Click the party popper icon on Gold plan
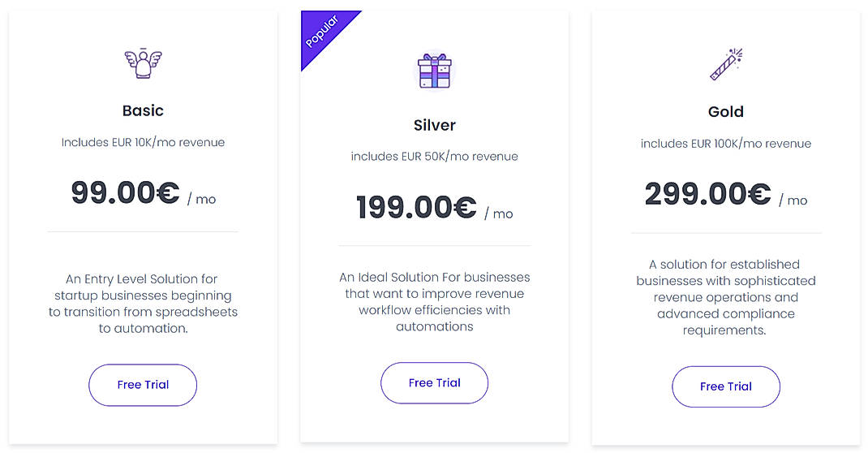Viewport: 868px width, 453px height. [x=726, y=64]
